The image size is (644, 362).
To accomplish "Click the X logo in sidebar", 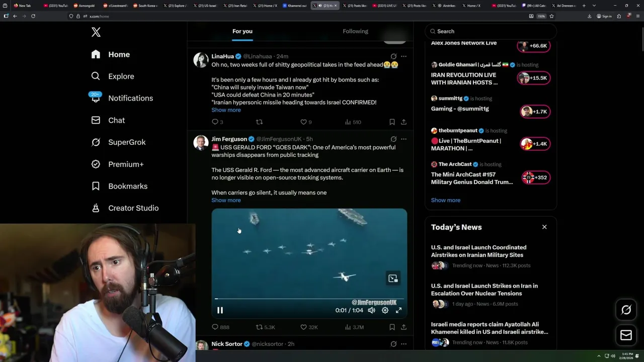I will point(96,32).
